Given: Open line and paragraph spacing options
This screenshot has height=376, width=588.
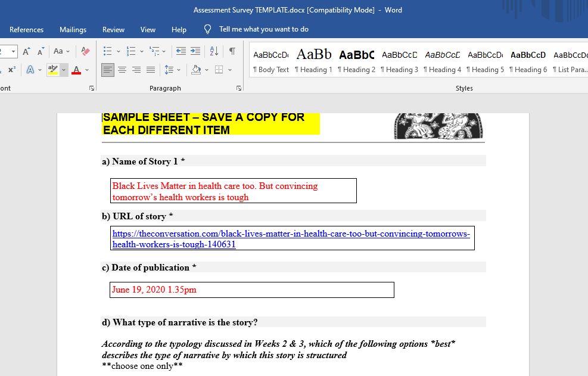Looking at the screenshot, I should (x=169, y=70).
